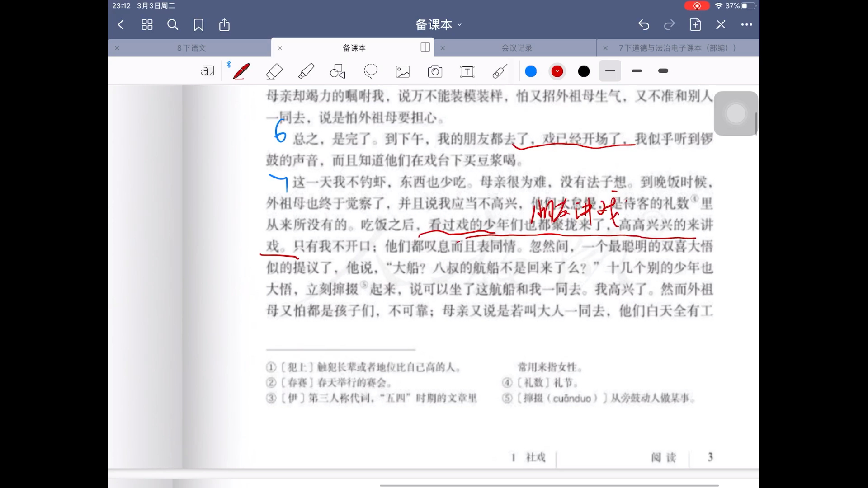
Task: Select the Shapes tool
Action: click(x=338, y=71)
